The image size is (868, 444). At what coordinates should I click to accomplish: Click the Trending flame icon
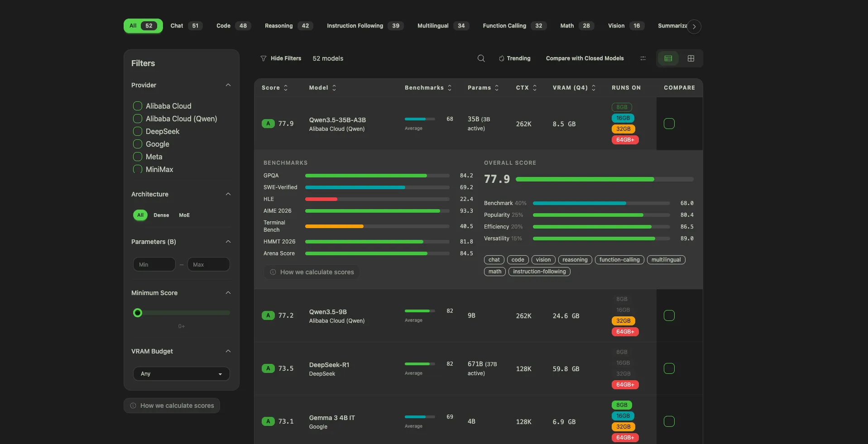501,58
